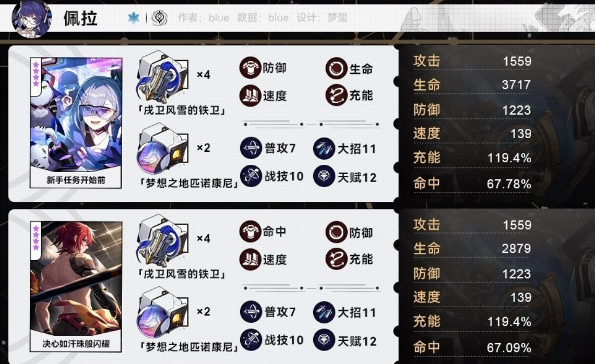Image resolution: width=595 pixels, height=364 pixels.
Task: Click first build's 生命 sphere icon
Action: pos(336,68)
